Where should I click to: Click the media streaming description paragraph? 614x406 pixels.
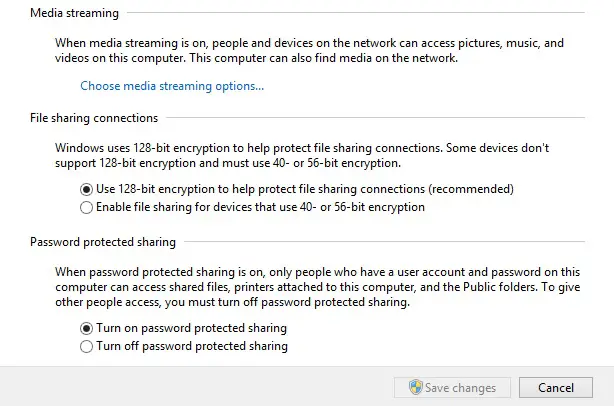(x=309, y=50)
